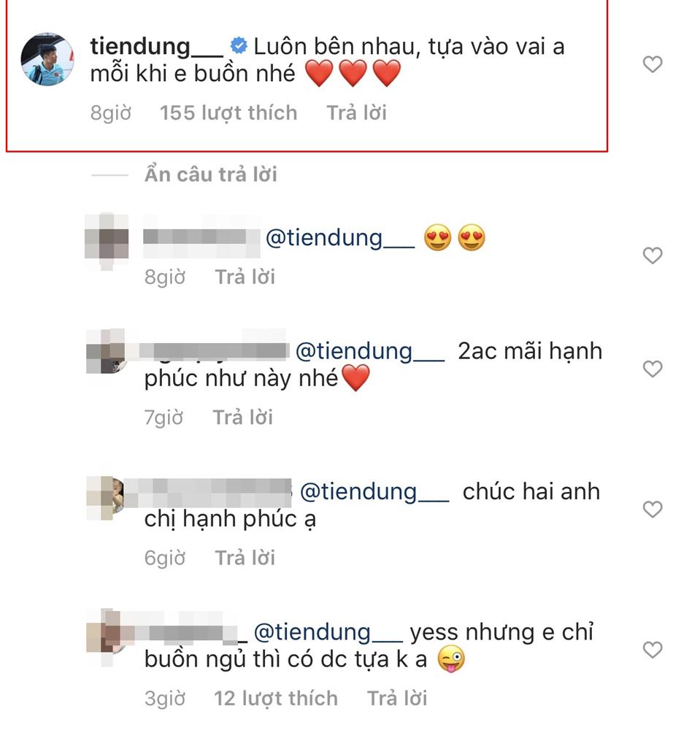Reply to the 3giờ comment

click(396, 698)
